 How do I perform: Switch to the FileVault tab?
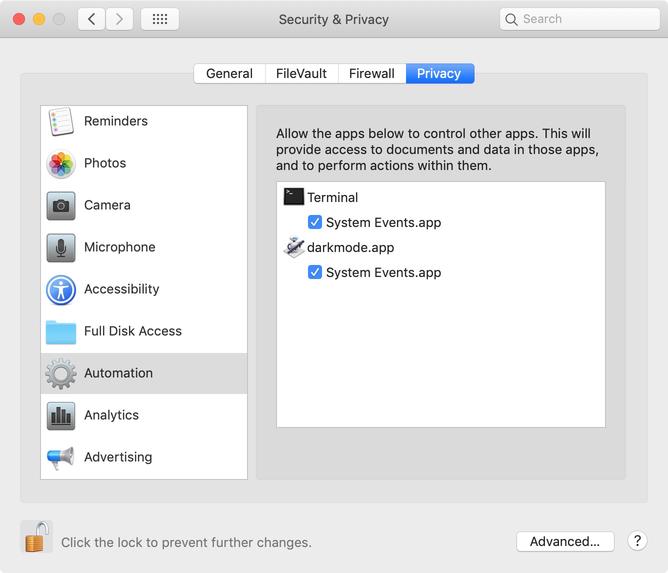pyautogui.click(x=302, y=73)
